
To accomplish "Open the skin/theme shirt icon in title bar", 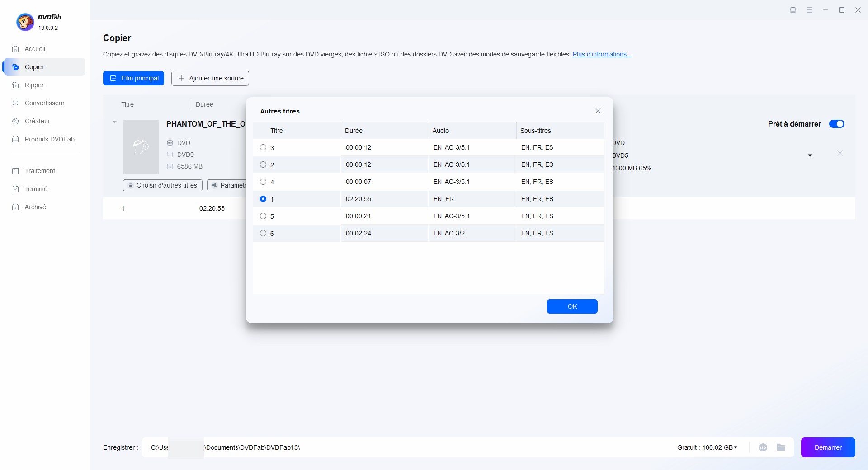I will pyautogui.click(x=793, y=10).
